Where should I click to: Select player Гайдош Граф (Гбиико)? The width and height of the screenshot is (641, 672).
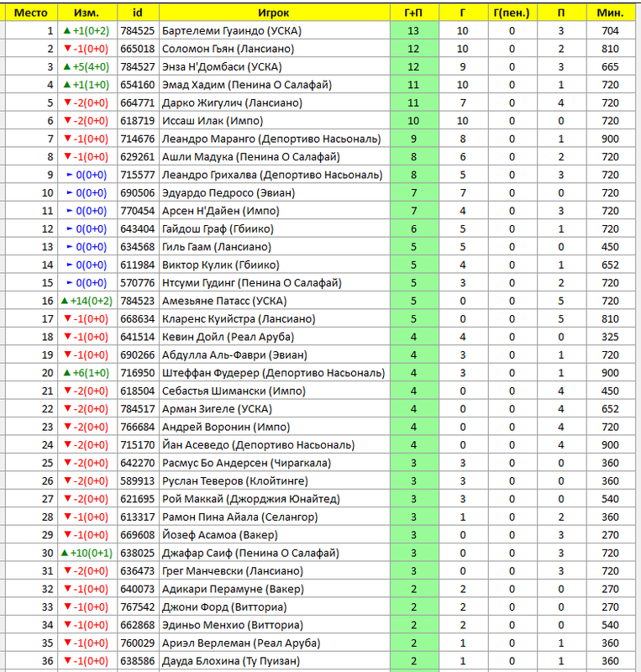pos(218,228)
